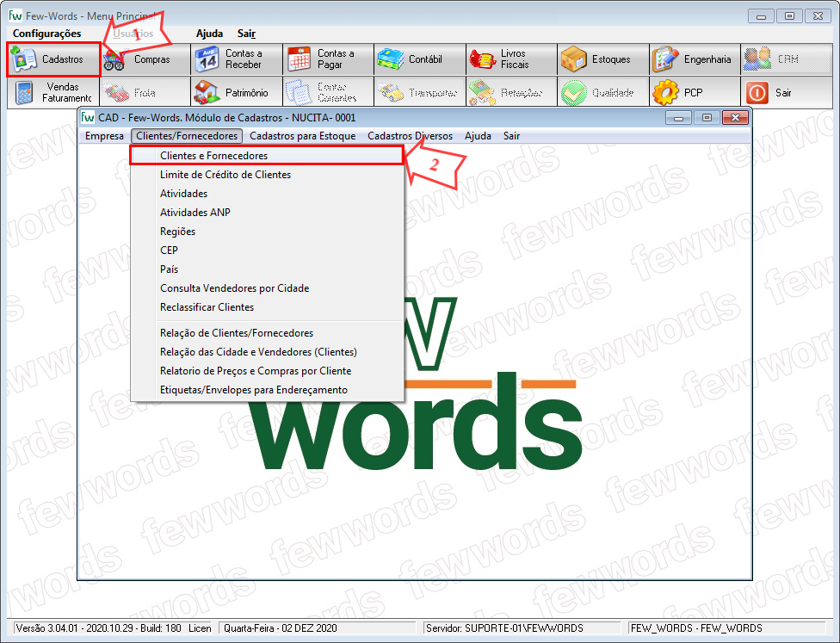Click the red Sair power button
Viewport: 840px width, 643px height.
click(757, 93)
